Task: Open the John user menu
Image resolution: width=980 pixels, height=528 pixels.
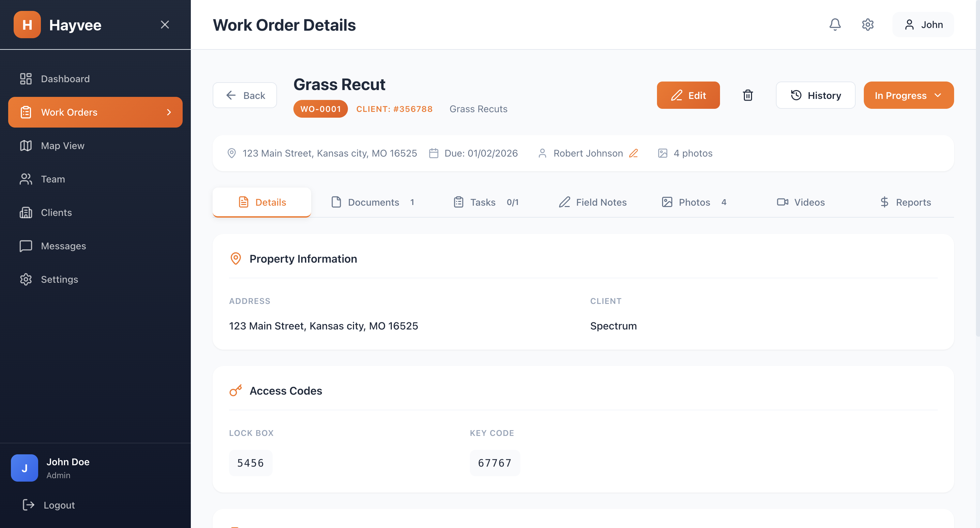Action: pos(923,25)
